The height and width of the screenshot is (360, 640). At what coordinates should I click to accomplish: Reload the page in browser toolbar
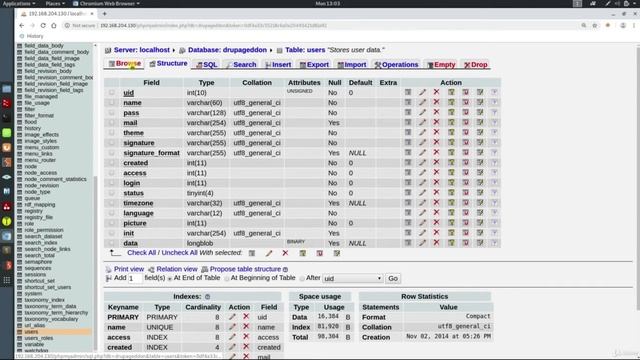pos(43,25)
